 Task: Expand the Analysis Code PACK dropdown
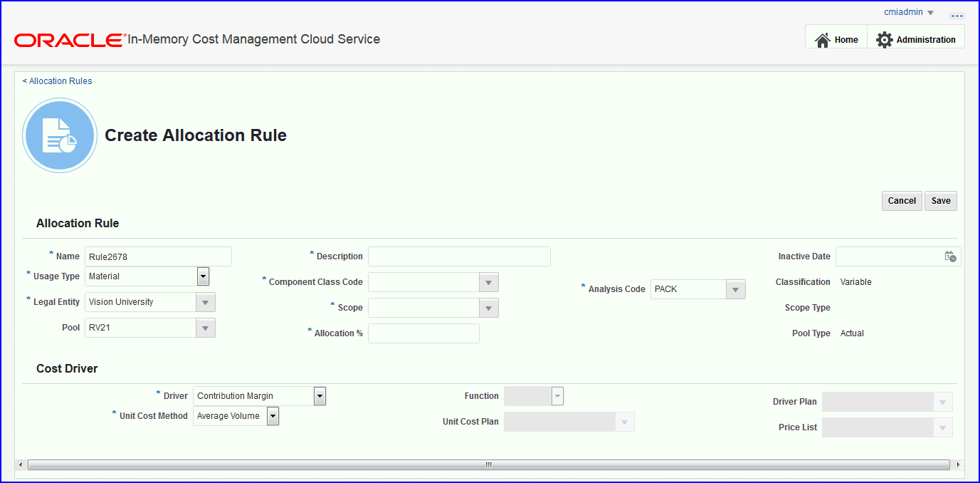pyautogui.click(x=736, y=289)
